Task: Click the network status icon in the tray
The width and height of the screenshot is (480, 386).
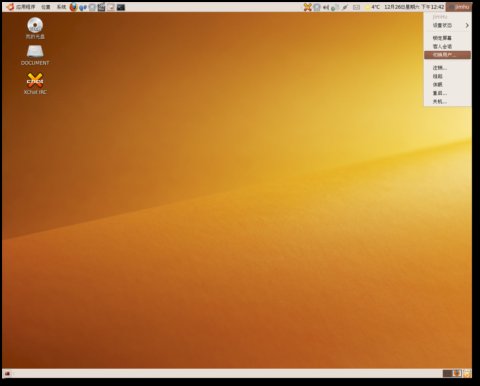Action: [x=335, y=7]
